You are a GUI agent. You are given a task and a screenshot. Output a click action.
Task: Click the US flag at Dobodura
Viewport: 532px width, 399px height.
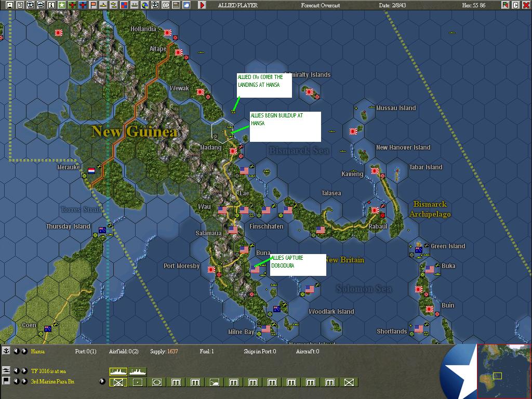(255, 270)
